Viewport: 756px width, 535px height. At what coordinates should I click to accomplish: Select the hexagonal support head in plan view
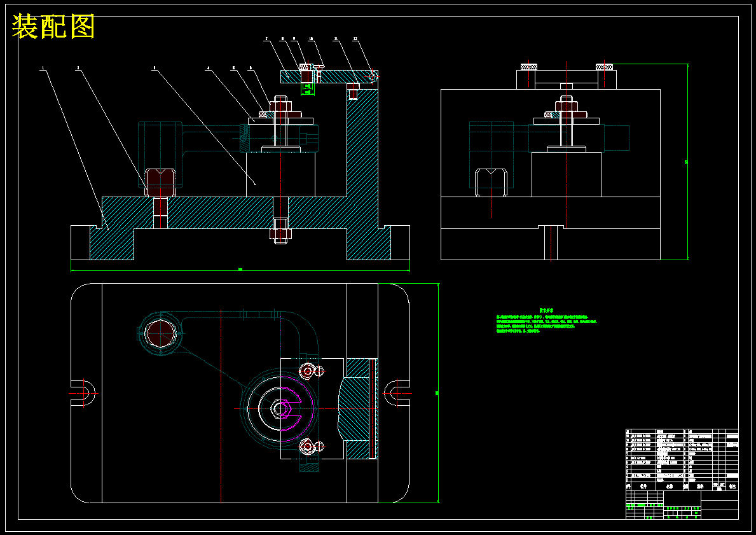(160, 333)
